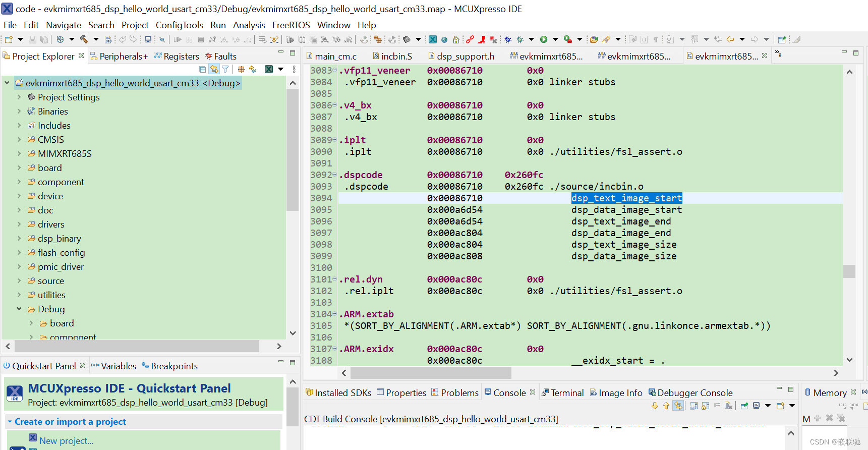The image size is (868, 450).
Task: Click the console Show Next Error down arrow
Action: 655,406
